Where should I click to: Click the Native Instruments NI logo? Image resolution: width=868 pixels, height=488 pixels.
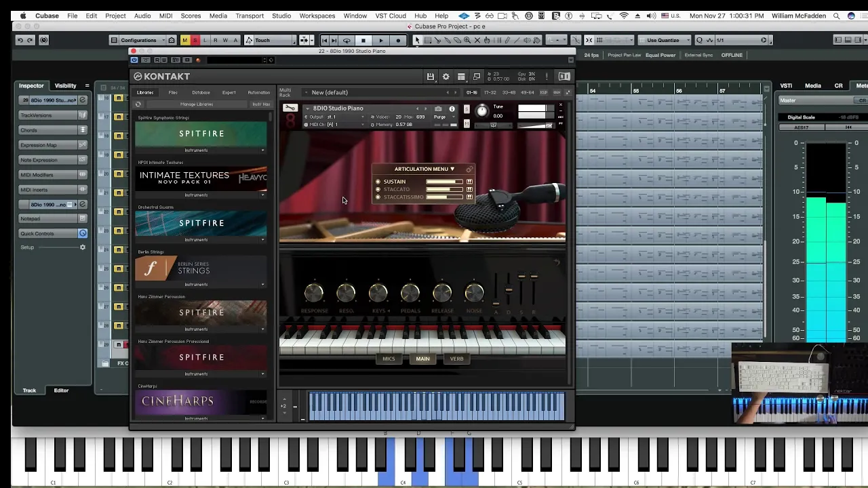[564, 77]
